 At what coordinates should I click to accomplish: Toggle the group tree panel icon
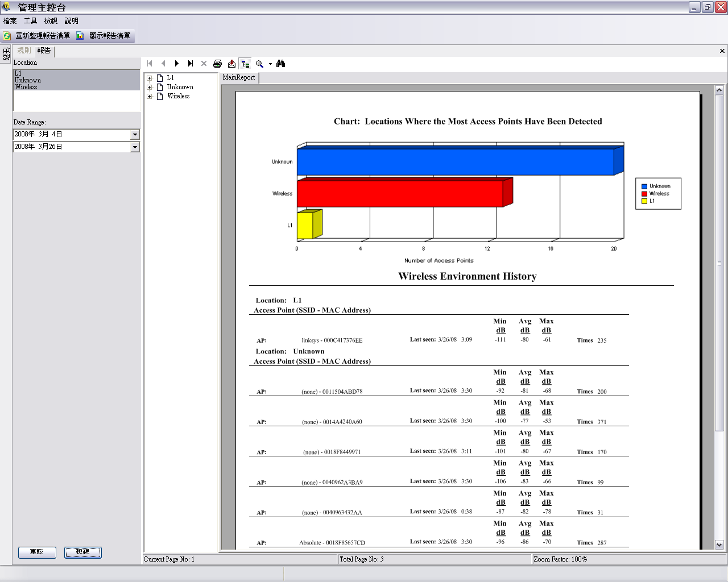245,64
